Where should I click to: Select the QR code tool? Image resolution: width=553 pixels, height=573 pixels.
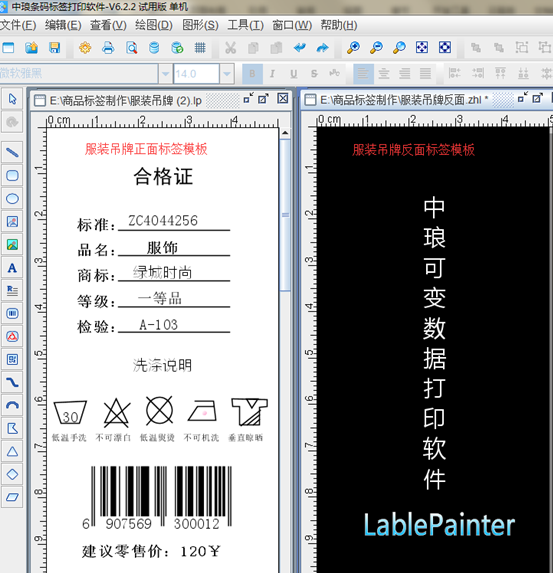(x=12, y=360)
